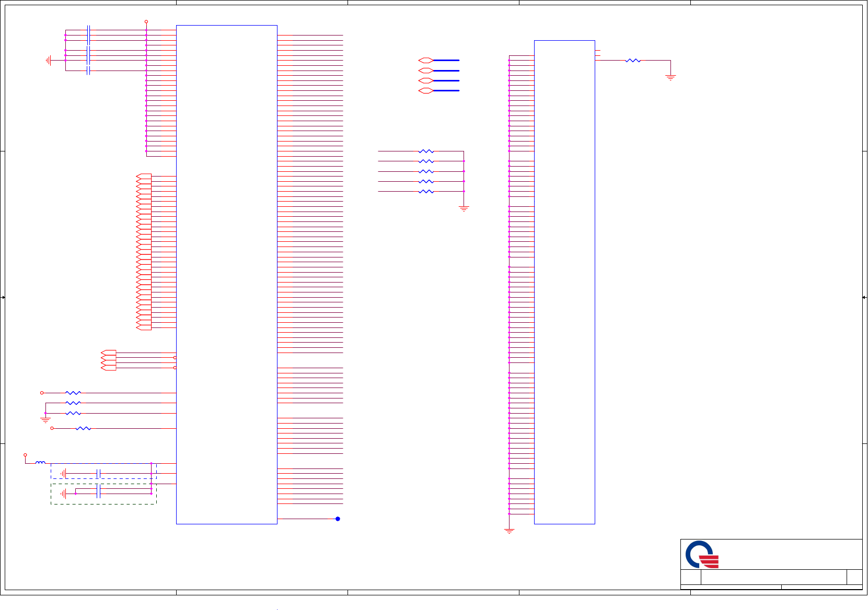
Task: Click the ground symbol inside the blue dashed box
Action: point(64,474)
